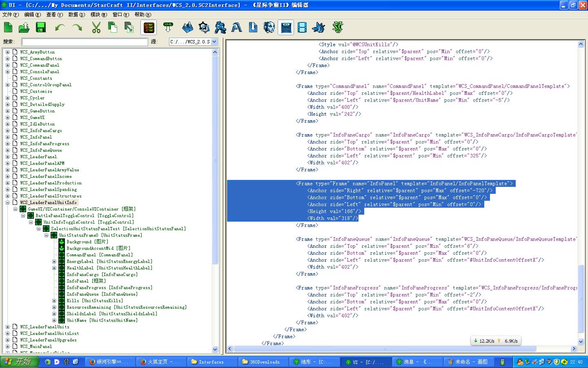Click the New document toolbar icon
588x368 pixels.
pos(8,27)
